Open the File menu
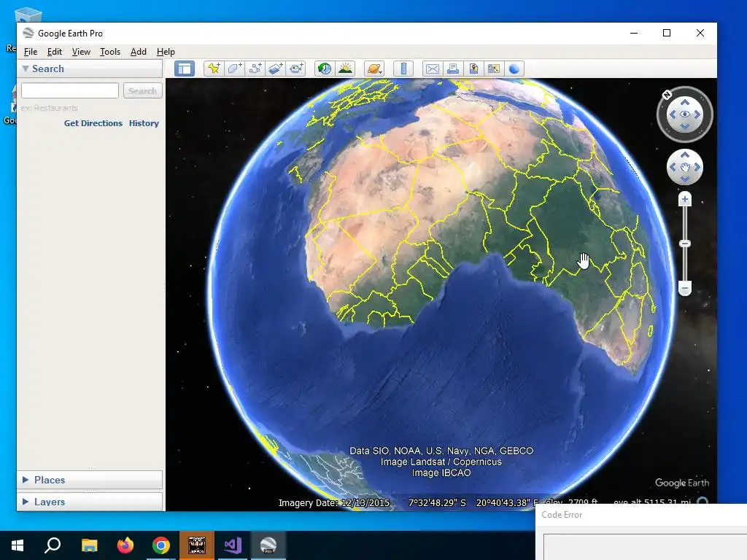Screen dimensions: 747x560 (x=31, y=52)
